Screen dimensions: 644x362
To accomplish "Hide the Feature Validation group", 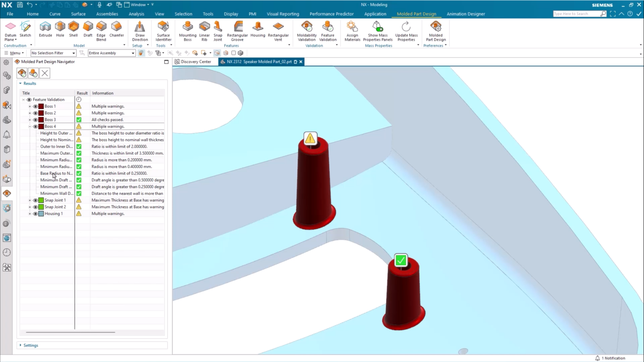I will 29,99.
